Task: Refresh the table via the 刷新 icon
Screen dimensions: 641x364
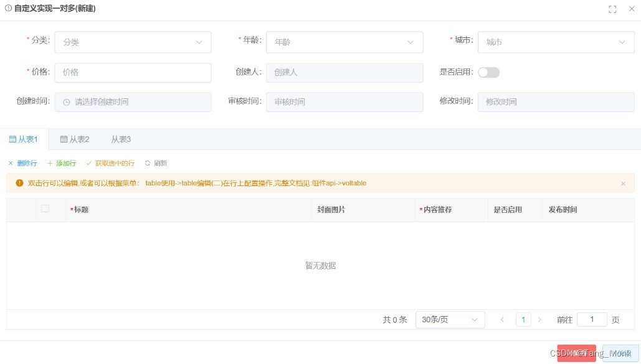Action: (147, 163)
